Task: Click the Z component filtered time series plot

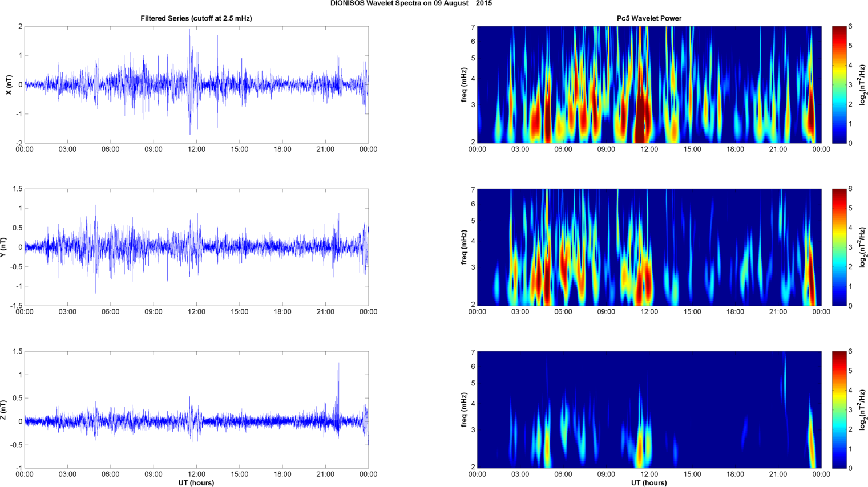Action: pyautogui.click(x=196, y=410)
